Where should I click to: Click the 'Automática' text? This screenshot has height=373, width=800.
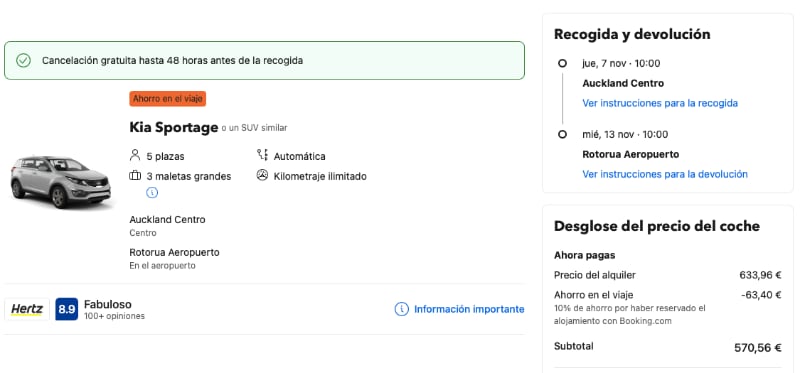299,157
